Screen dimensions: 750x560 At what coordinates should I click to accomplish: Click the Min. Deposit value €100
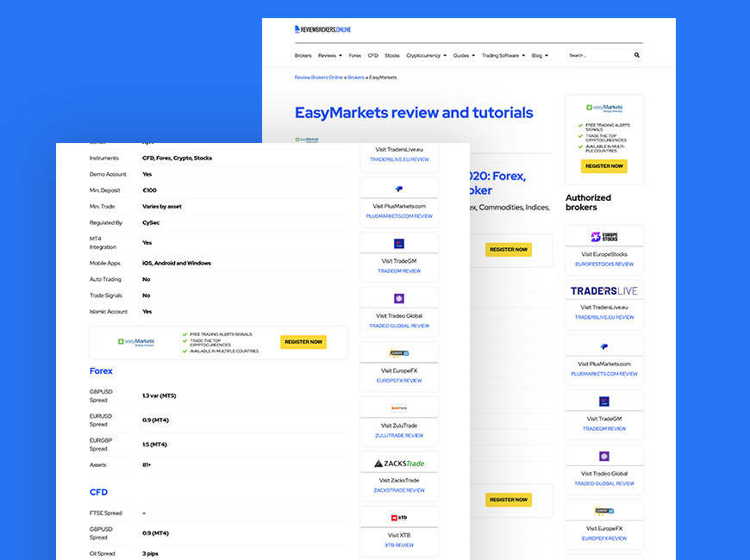[x=149, y=190]
